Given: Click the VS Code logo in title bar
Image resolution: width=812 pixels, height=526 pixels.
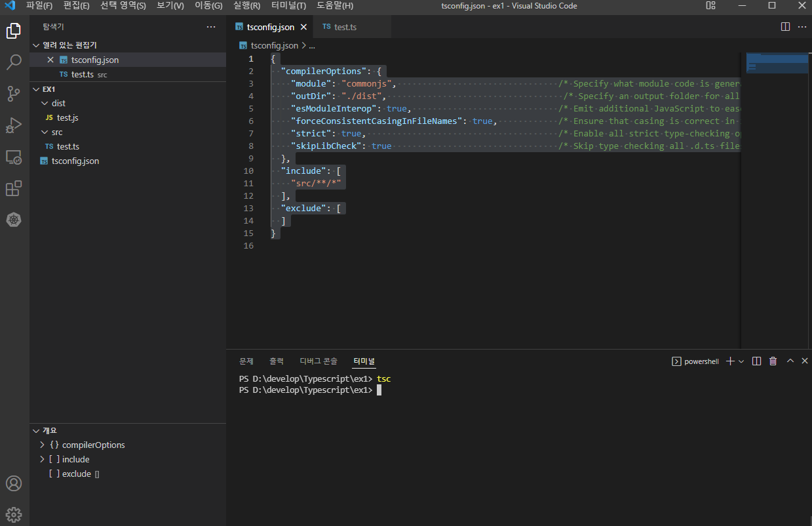Looking at the screenshot, I should coord(10,6).
